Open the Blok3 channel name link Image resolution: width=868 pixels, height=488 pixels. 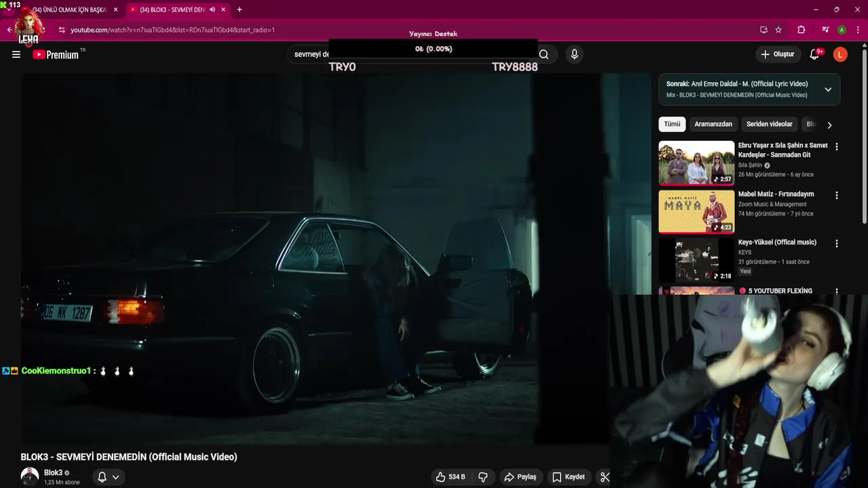click(x=53, y=472)
